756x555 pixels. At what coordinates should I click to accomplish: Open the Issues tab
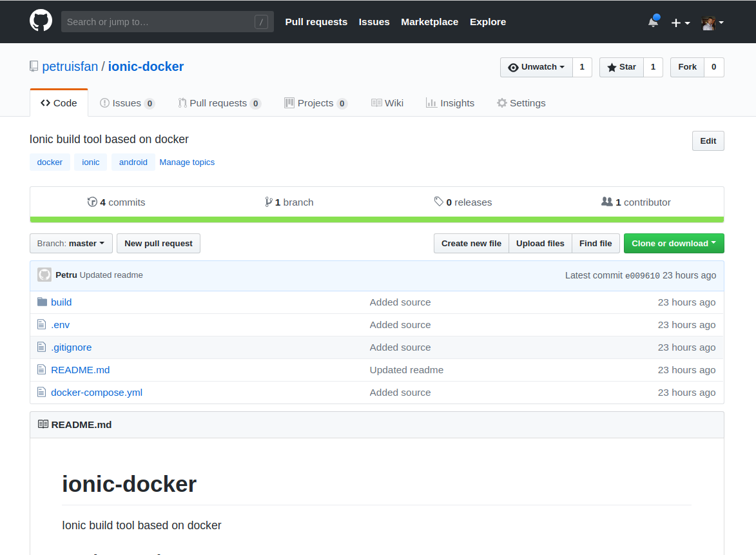[127, 103]
